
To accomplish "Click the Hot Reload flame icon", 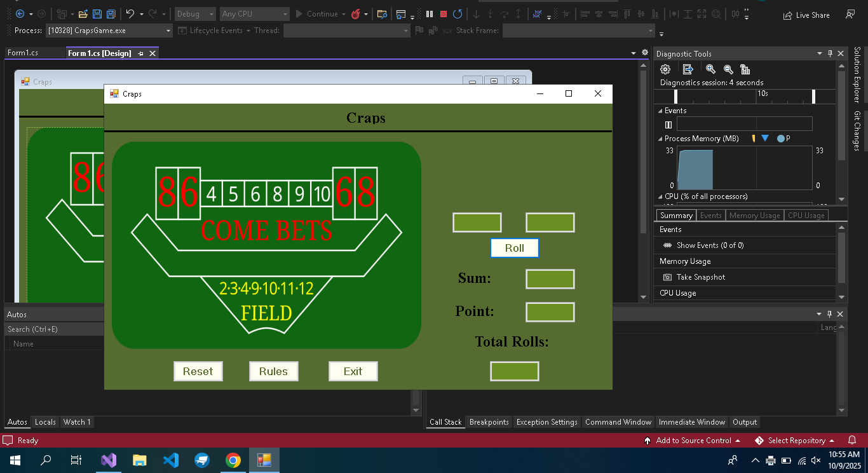I will pos(356,14).
